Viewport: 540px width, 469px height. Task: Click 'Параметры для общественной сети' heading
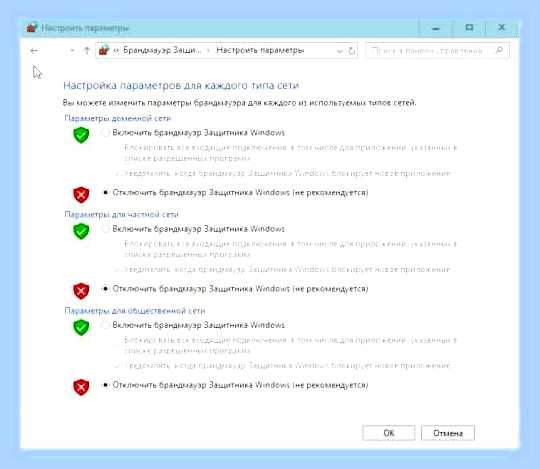[x=135, y=311]
